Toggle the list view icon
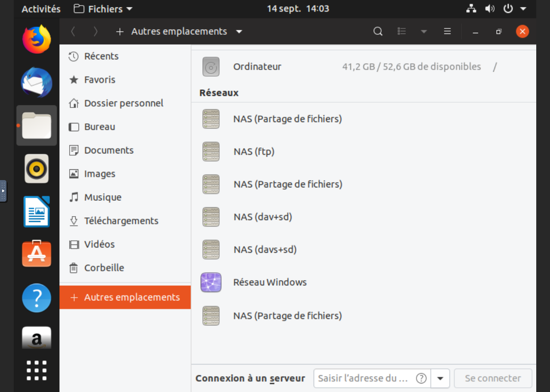Viewport: 550px width, 392px height. pyautogui.click(x=402, y=31)
